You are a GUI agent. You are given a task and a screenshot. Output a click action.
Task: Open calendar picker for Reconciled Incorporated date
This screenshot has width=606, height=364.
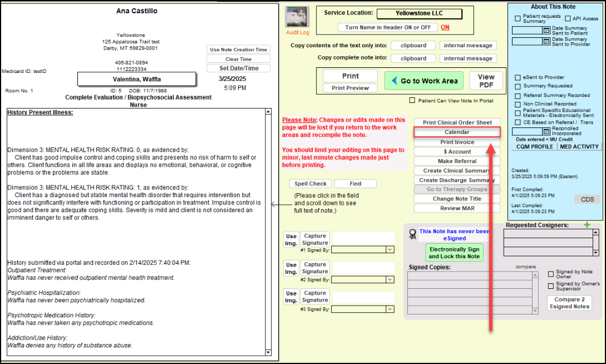[x=546, y=131]
